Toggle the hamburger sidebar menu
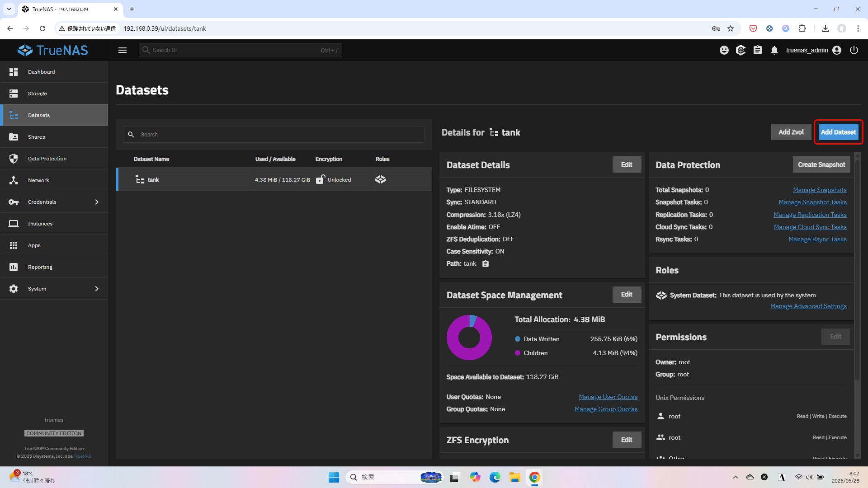Image resolution: width=868 pixels, height=488 pixels. tap(123, 50)
